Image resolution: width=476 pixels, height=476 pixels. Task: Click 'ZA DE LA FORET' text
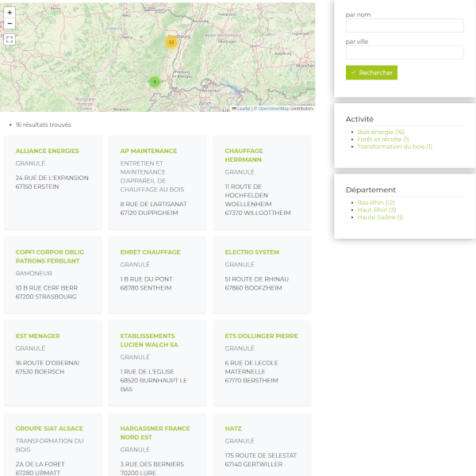(40, 464)
